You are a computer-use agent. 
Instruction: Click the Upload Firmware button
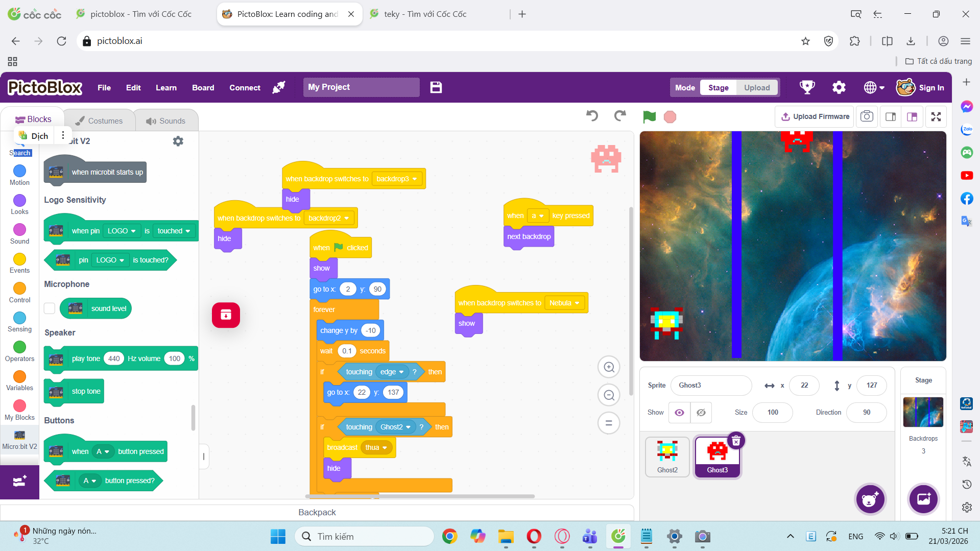815,117
